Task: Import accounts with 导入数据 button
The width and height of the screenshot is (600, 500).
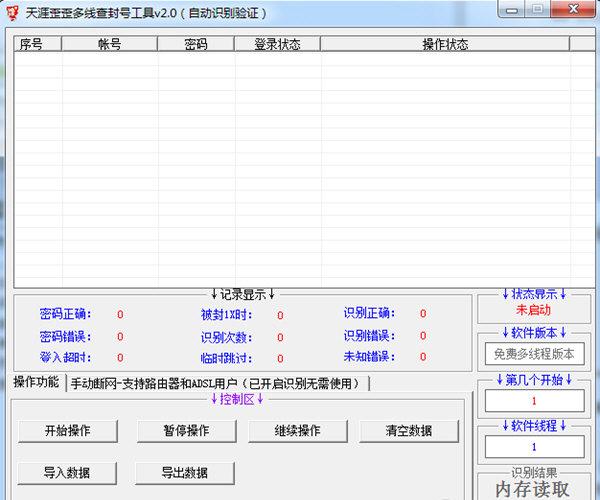Action: [68, 472]
